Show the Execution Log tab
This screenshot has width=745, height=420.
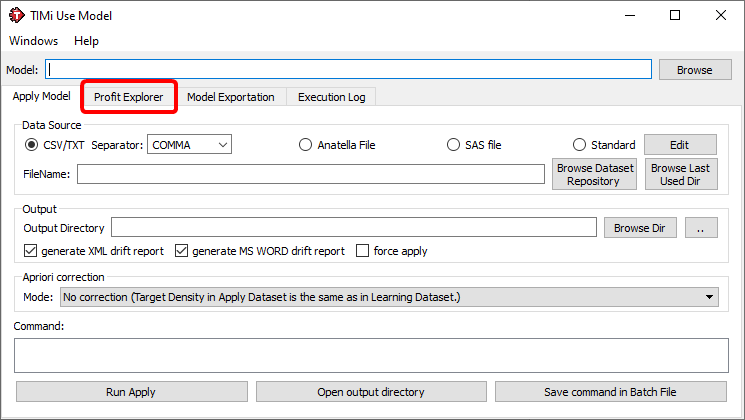point(332,97)
